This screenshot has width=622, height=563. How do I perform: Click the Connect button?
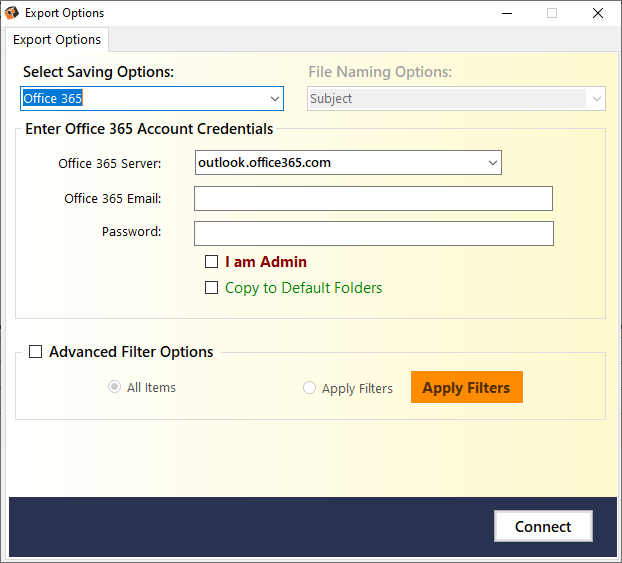543,527
